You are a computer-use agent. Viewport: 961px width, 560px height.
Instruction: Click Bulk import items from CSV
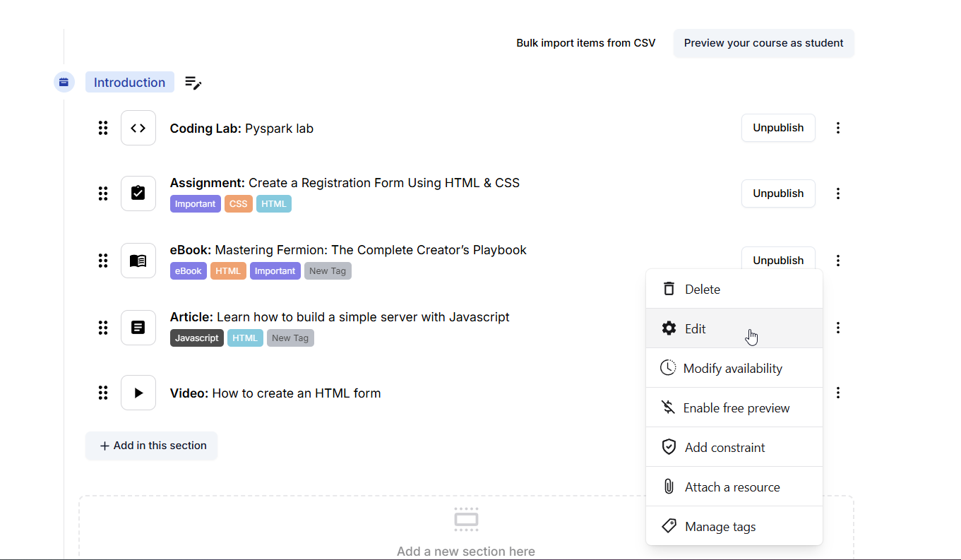coord(585,43)
